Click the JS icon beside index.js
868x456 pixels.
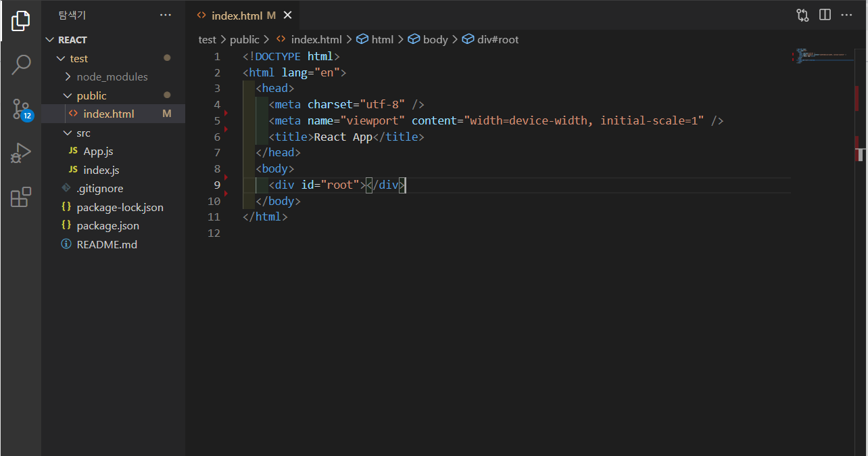pyautogui.click(x=73, y=170)
